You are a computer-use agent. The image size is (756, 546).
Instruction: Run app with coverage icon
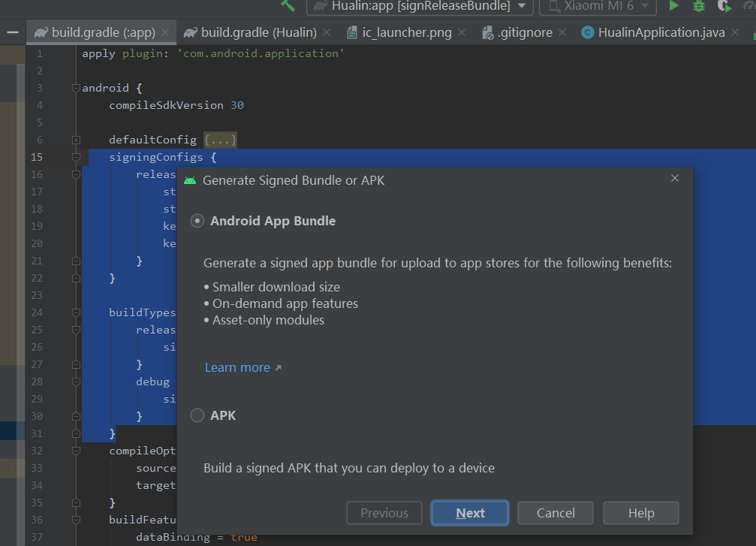[724, 6]
